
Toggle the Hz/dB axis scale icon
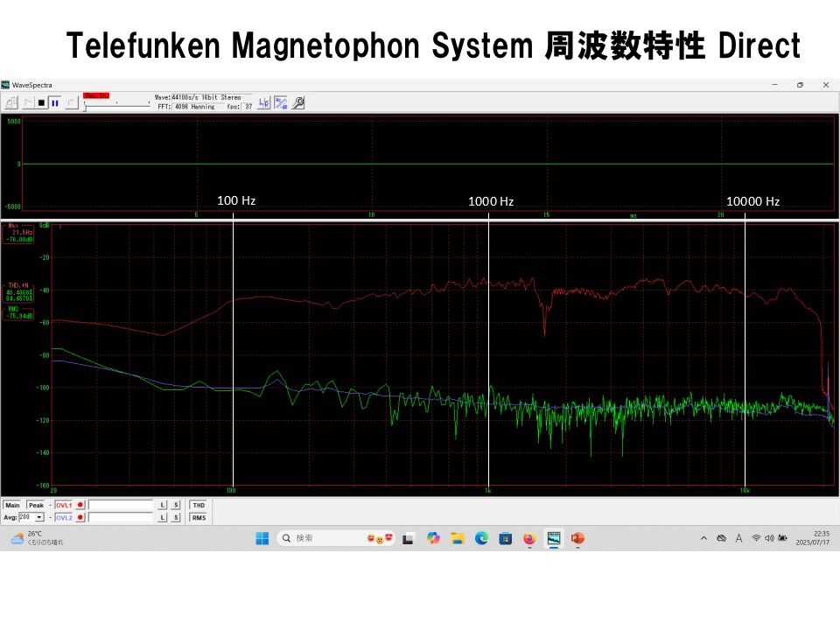pos(281,102)
